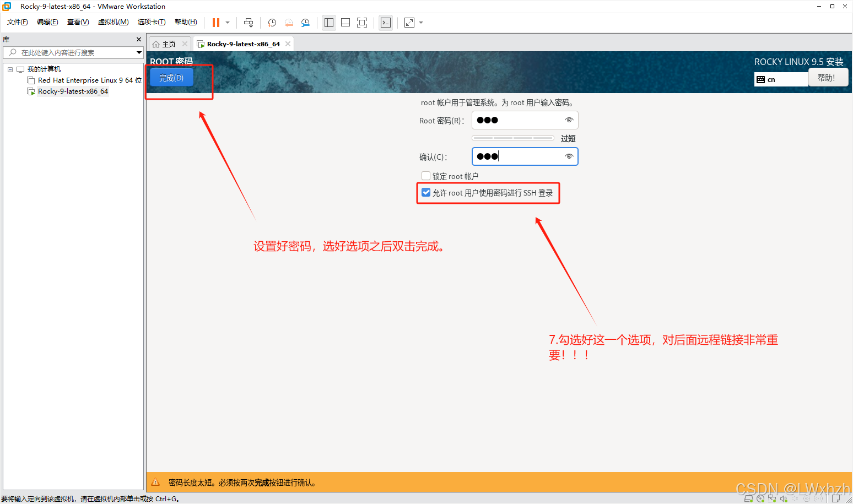This screenshot has width=853, height=504.
Task: Uncheck the allow root SSH password login option
Action: point(425,192)
